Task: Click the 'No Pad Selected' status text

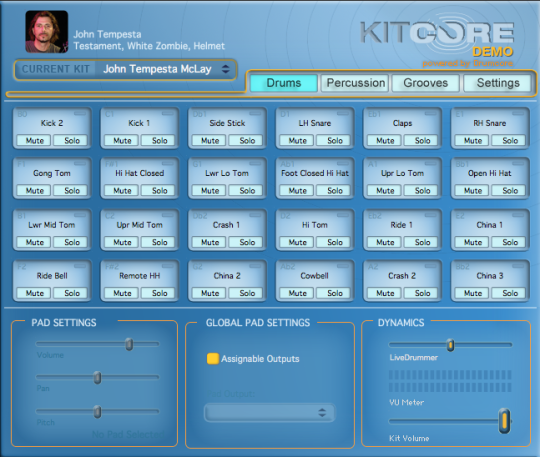Action: pyautogui.click(x=128, y=434)
